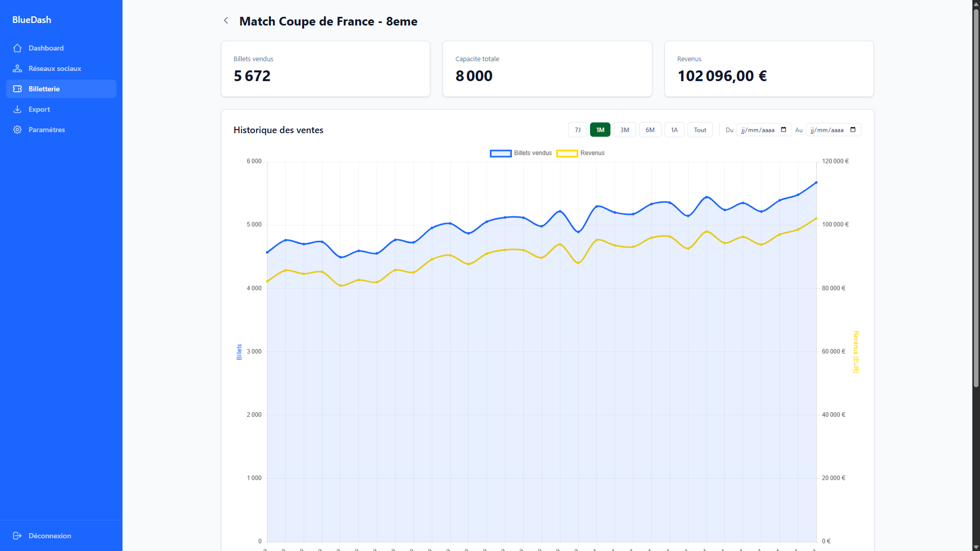Toggle Billets vendus legend swatch
This screenshot has width=980, height=551.
coord(501,153)
